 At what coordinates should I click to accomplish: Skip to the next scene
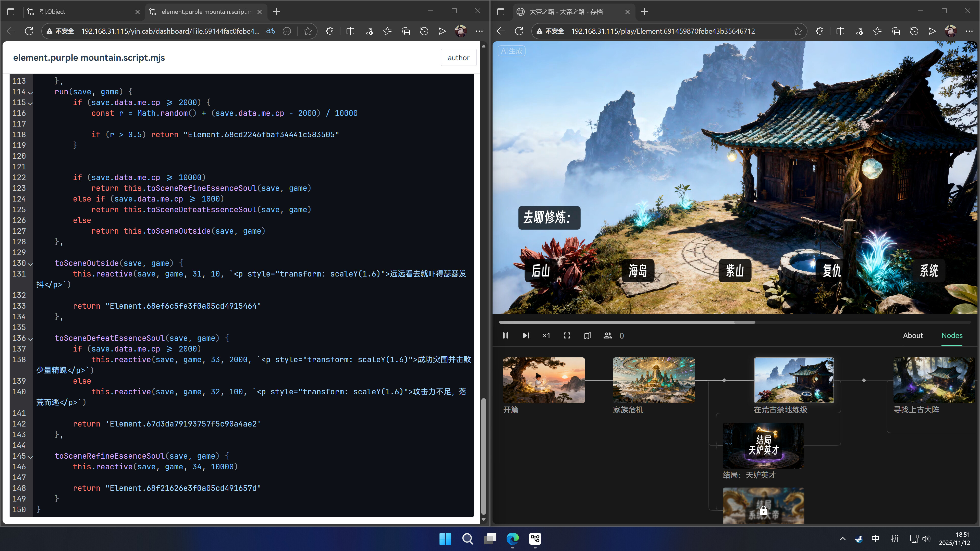point(526,336)
